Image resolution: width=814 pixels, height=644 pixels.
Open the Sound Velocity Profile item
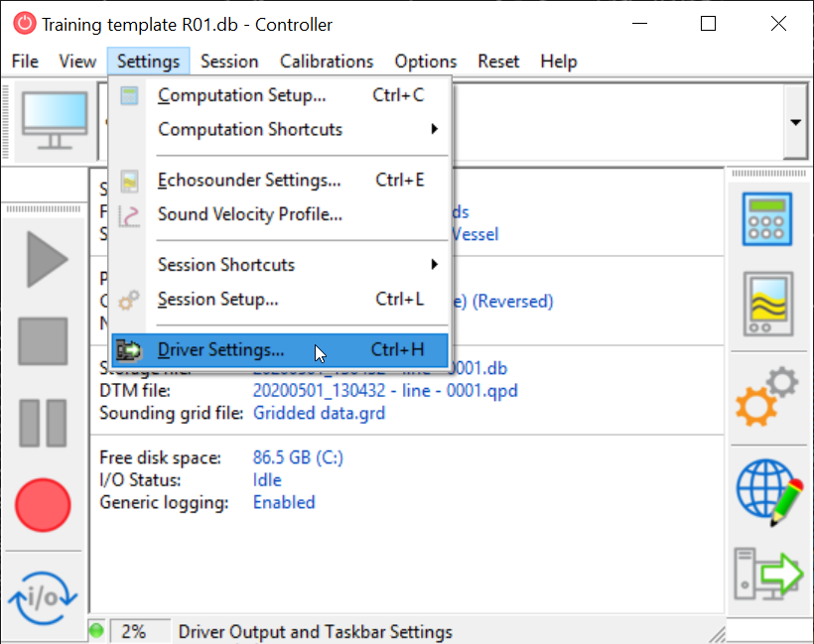250,213
